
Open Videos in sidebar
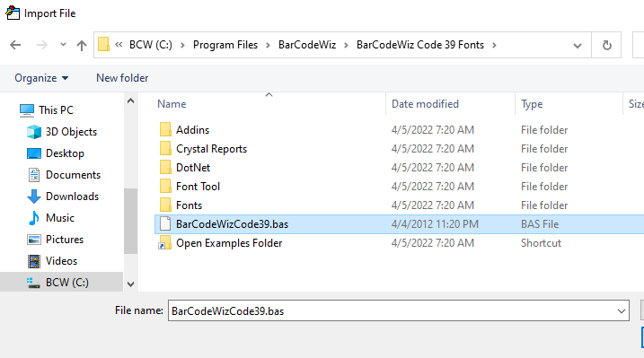pyautogui.click(x=61, y=261)
